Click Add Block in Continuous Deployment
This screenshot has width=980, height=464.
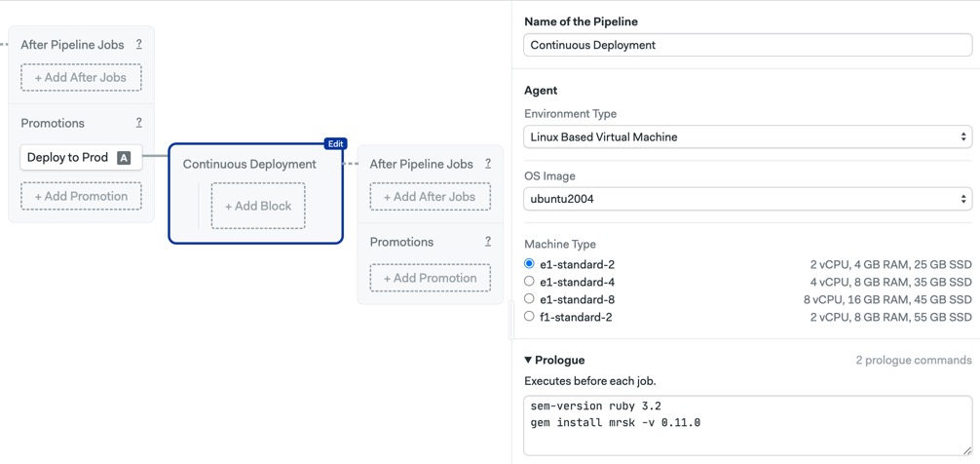click(x=258, y=206)
